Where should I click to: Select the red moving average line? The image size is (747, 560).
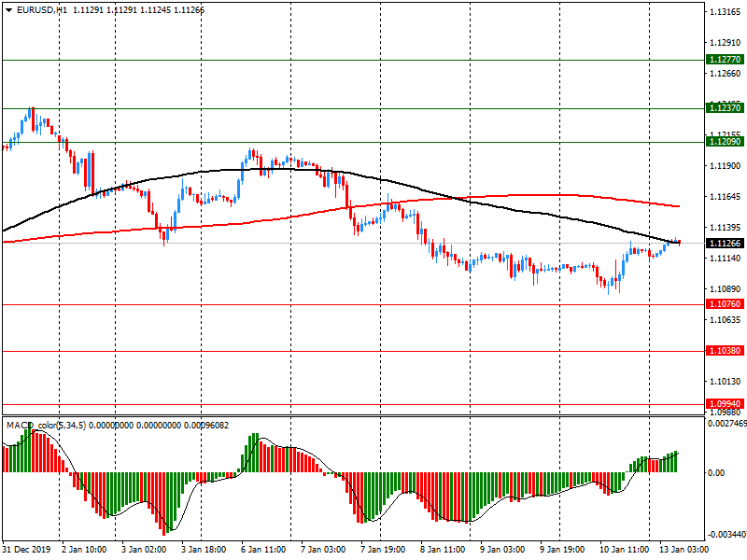[x=560, y=195]
